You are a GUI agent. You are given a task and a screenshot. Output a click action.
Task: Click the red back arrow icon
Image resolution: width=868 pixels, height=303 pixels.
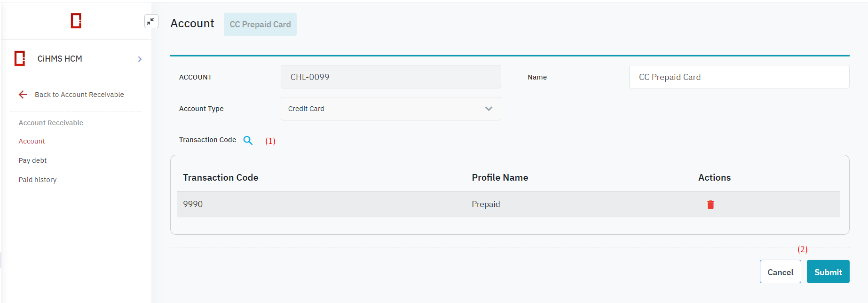23,95
